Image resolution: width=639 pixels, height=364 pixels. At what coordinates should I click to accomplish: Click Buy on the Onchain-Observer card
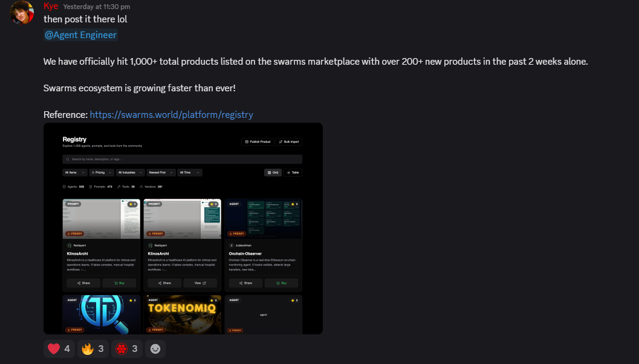click(x=281, y=283)
